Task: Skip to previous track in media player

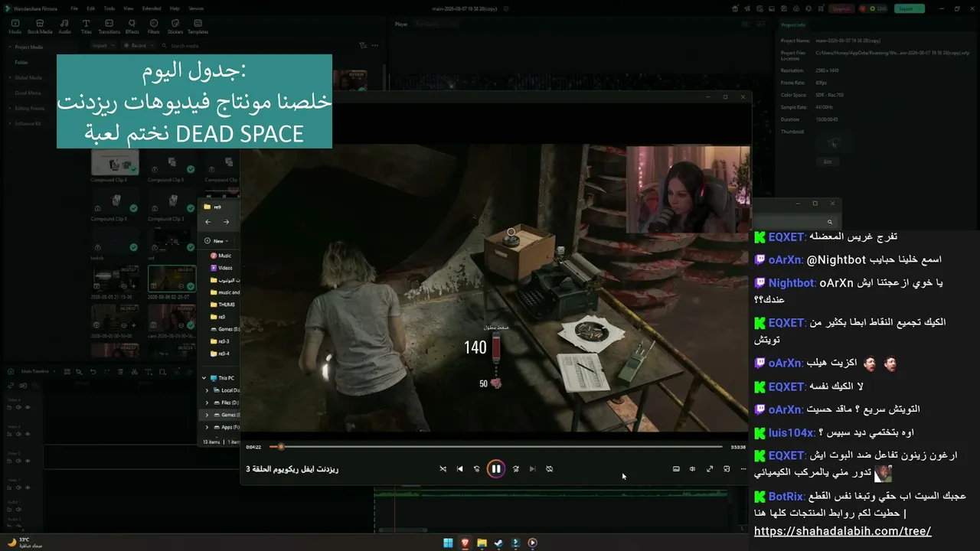Action: coord(459,469)
